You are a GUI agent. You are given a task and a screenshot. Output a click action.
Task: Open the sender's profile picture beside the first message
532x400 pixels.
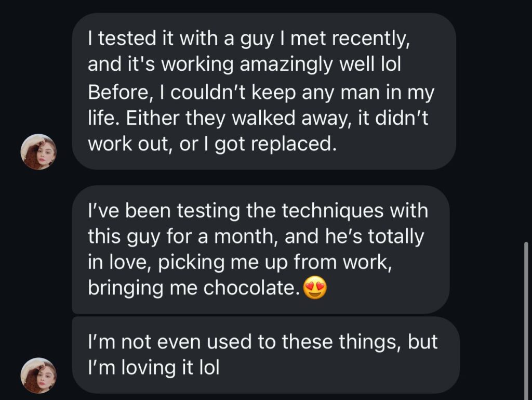pos(38,152)
